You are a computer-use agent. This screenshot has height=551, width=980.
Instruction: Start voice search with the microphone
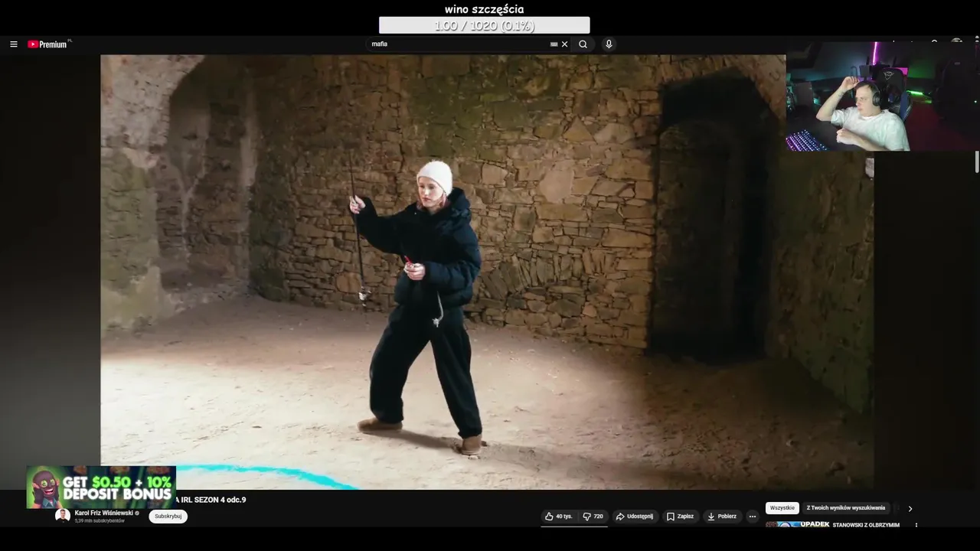pos(609,44)
